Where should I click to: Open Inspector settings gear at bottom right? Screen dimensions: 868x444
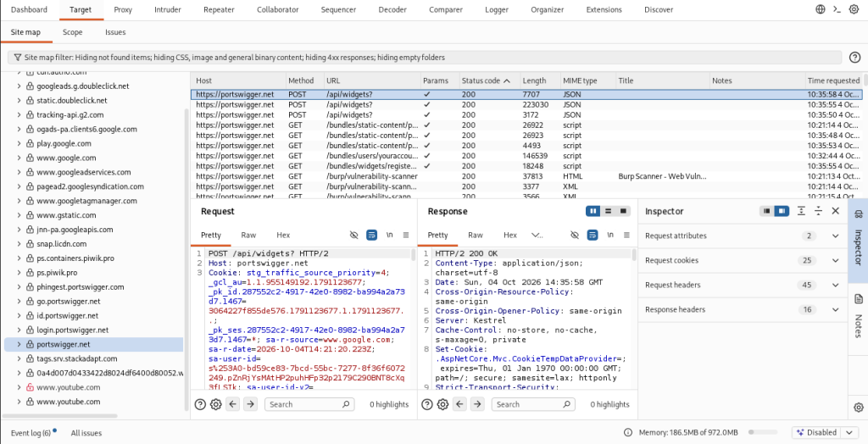(859, 407)
